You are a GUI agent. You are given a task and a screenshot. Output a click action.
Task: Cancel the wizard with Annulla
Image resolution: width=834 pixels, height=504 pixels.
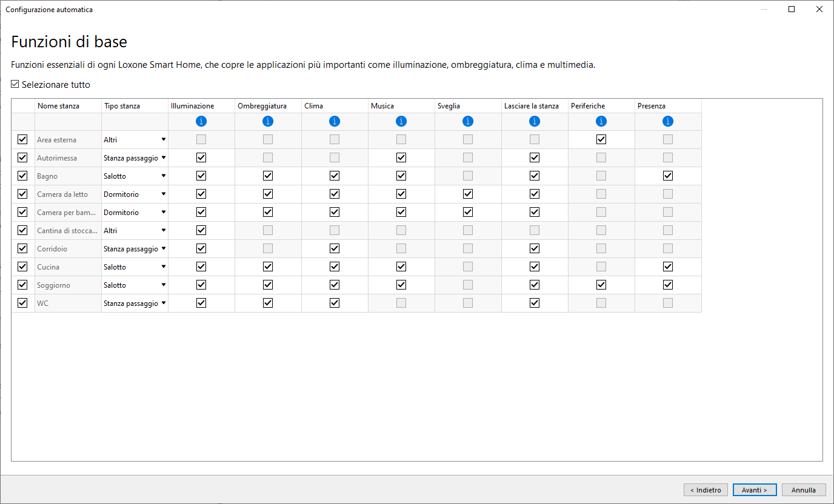click(804, 490)
